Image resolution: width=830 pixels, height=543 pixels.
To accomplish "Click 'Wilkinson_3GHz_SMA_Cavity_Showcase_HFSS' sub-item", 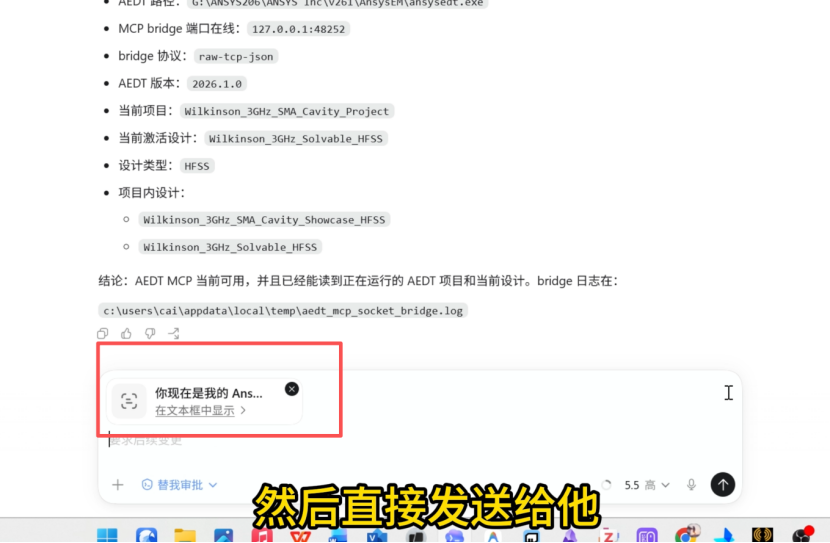I will [264, 220].
